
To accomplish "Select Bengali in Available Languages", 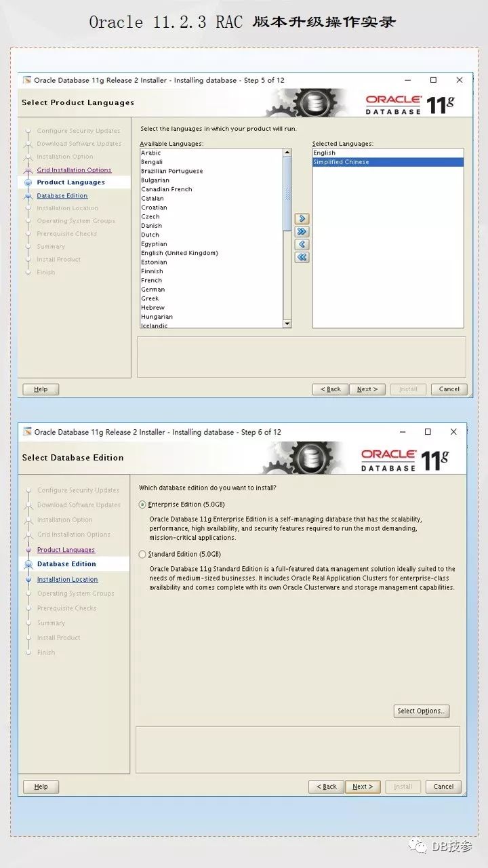I will 152,162.
